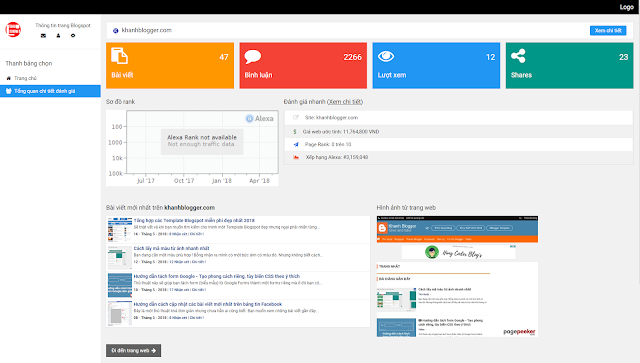
Task: Click the eye icon under Blogspot info
Action: (73, 36)
